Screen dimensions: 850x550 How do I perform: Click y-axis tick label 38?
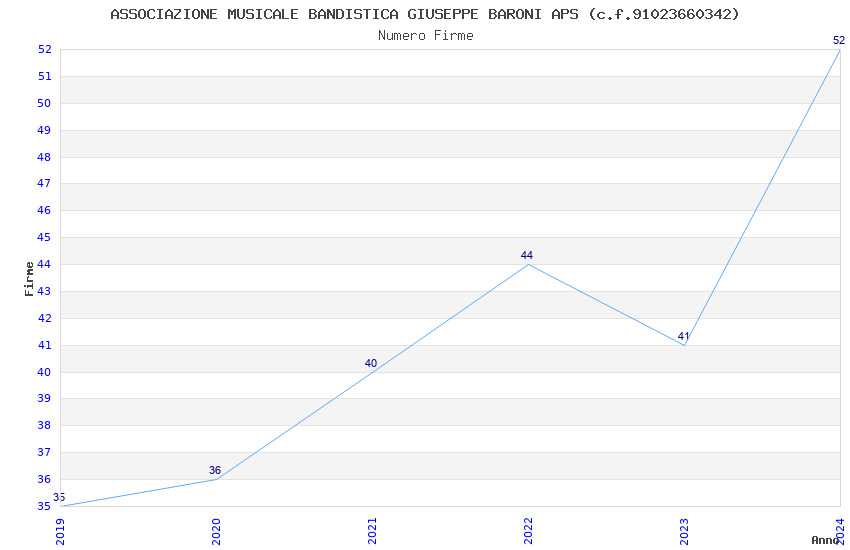(44, 425)
